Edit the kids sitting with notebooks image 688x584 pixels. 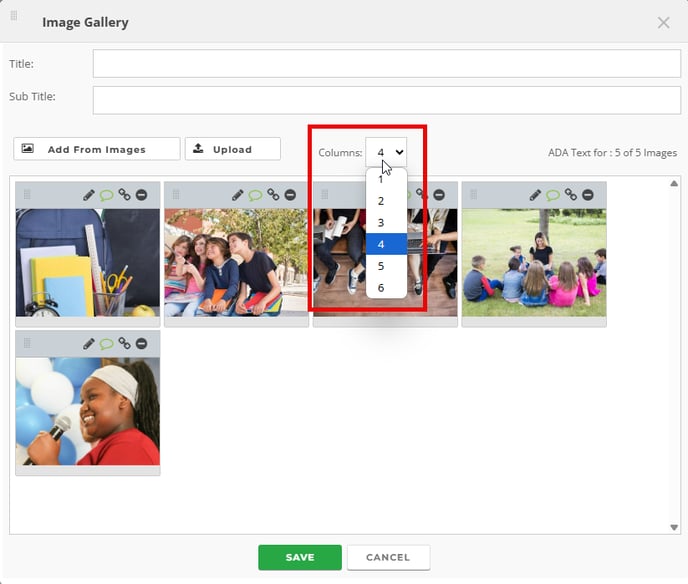coord(237,195)
